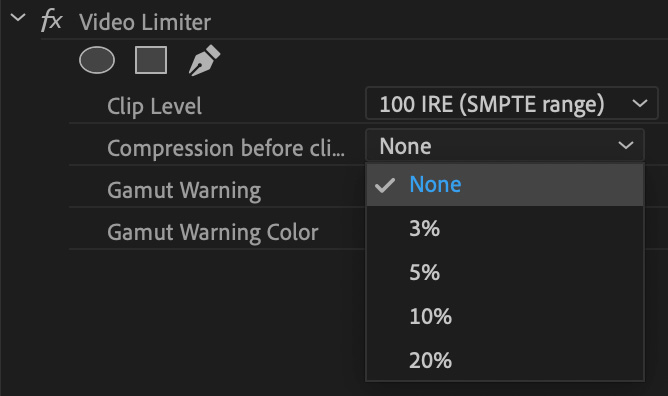The height and width of the screenshot is (396, 668).
Task: Open the Clip Level dropdown
Action: coord(512,103)
